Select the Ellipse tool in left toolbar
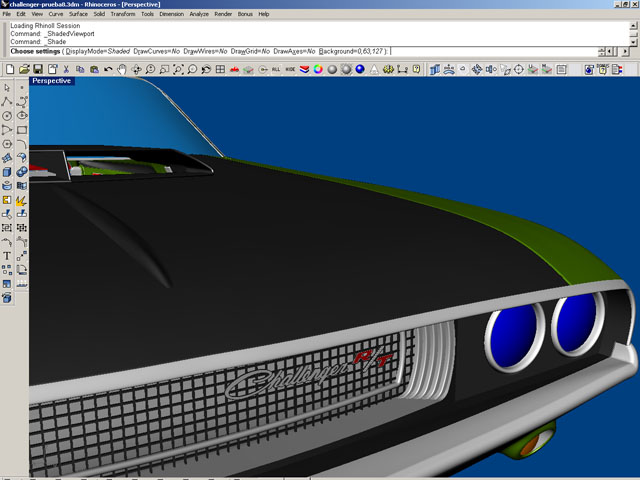 (x=22, y=116)
